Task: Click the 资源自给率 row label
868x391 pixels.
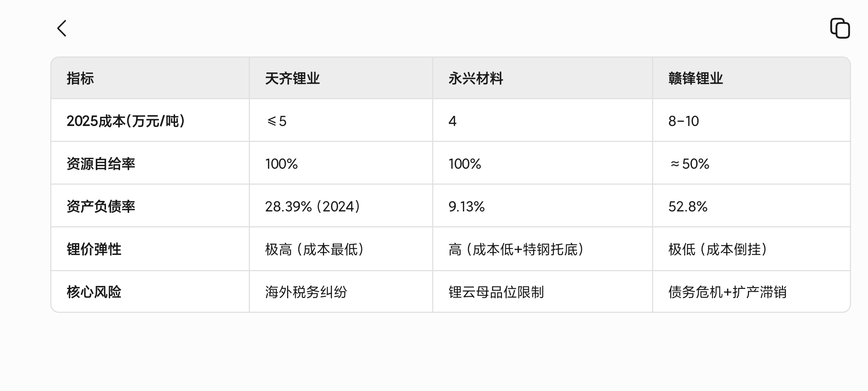Action: 101,164
